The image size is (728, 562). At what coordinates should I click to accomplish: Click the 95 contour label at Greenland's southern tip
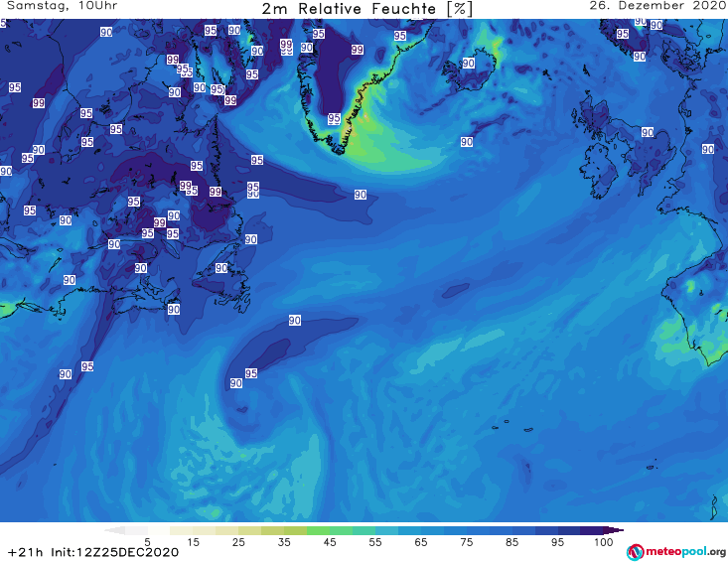tap(334, 118)
